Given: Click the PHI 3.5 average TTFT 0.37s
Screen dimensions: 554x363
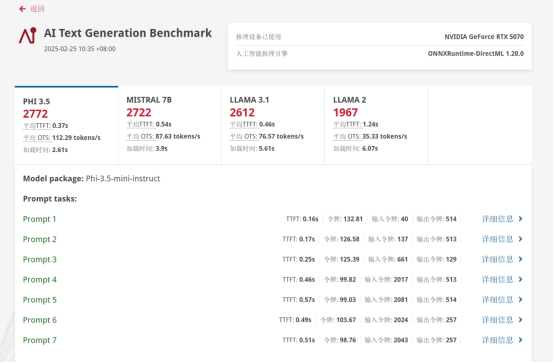Looking at the screenshot, I should (60, 126).
